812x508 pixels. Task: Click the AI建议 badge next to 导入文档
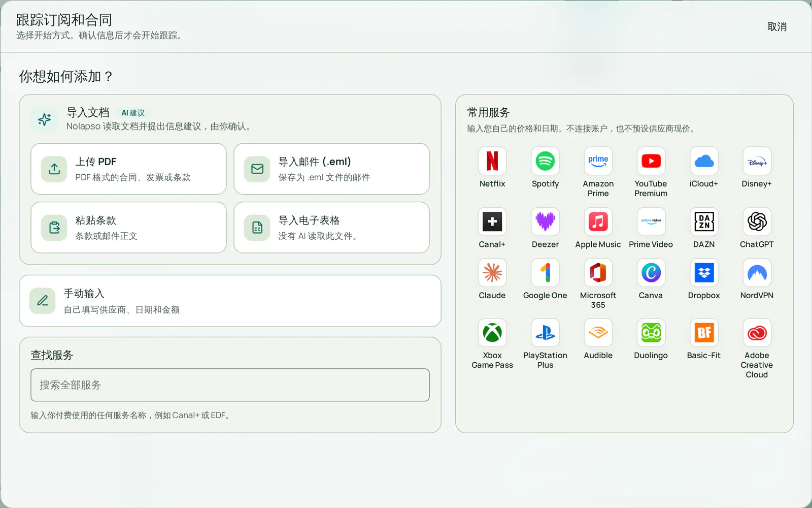click(x=133, y=113)
